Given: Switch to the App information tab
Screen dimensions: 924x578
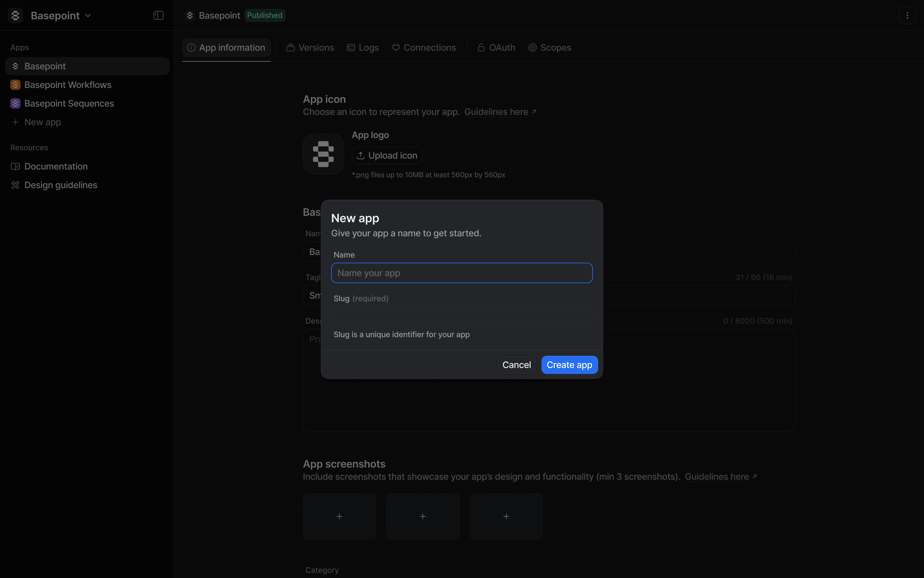Looking at the screenshot, I should click(227, 48).
